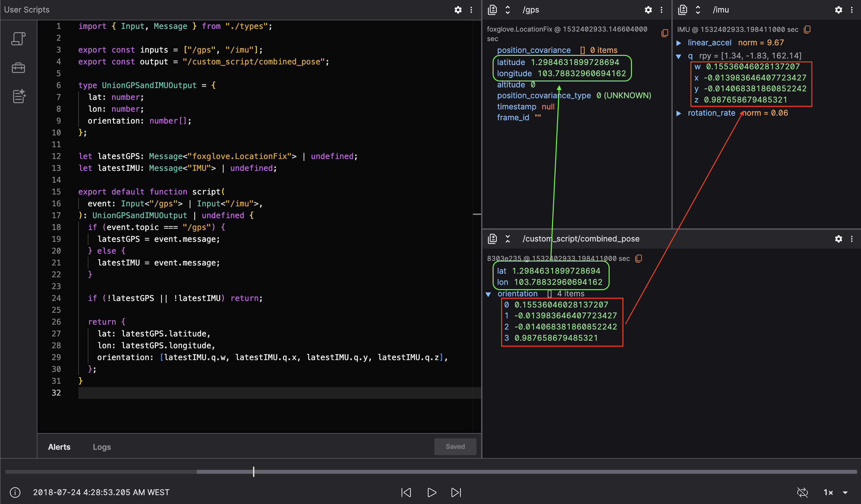Viewport: 861px width, 504px height.
Task: Copy the IMU message to clipboard
Action: (807, 29)
